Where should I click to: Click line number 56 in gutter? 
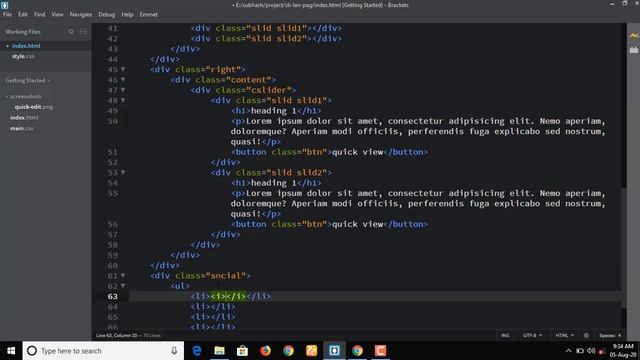(113, 224)
